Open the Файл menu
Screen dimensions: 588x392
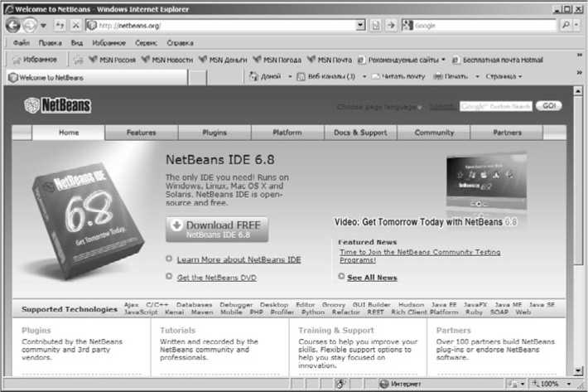point(22,43)
